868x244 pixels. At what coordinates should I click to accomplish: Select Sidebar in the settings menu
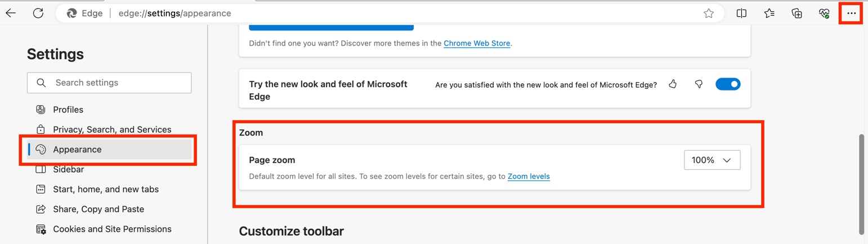(x=68, y=169)
